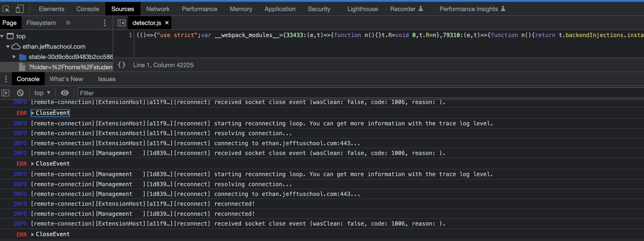Click the blue folder icon for stable-30d9c6cd
Image resolution: width=644 pixels, height=241 pixels.
(x=23, y=57)
